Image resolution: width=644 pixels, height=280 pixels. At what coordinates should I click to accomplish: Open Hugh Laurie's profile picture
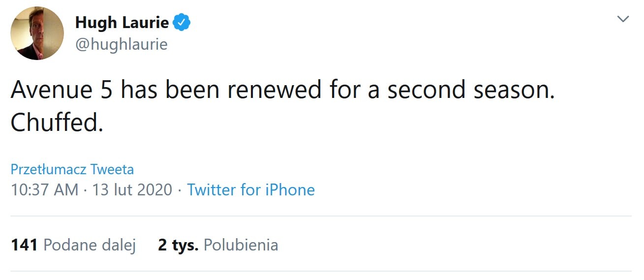pyautogui.click(x=37, y=33)
